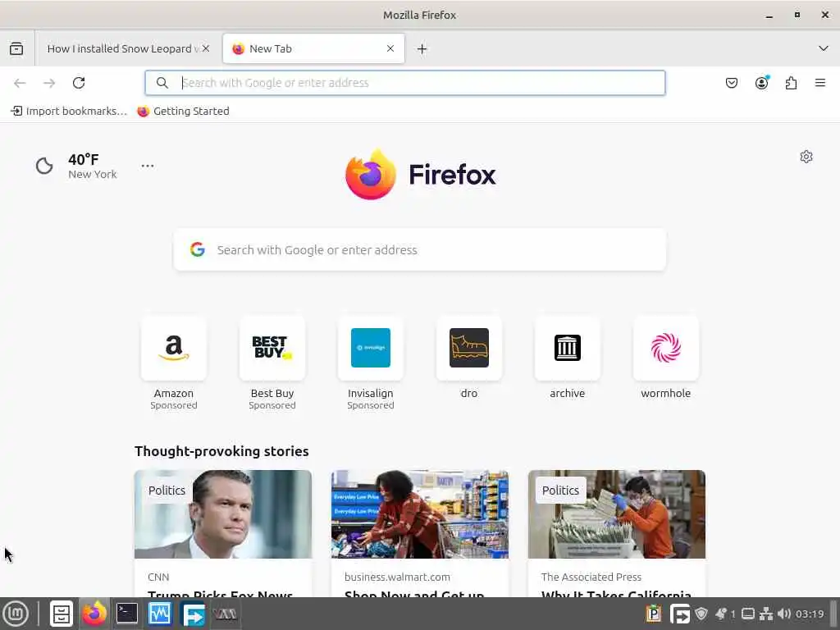
Task: Open Firefox View recent browsing icon
Action: (x=16, y=48)
